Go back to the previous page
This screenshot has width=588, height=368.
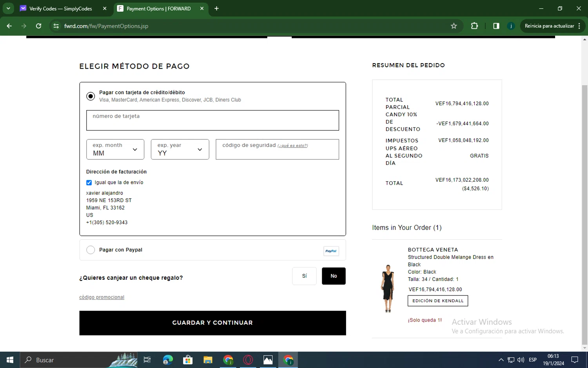click(x=9, y=26)
